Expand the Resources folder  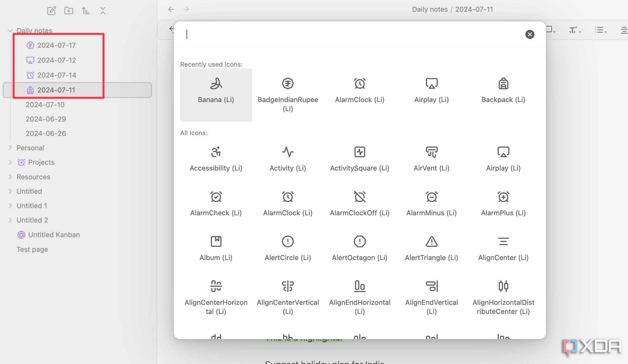10,177
